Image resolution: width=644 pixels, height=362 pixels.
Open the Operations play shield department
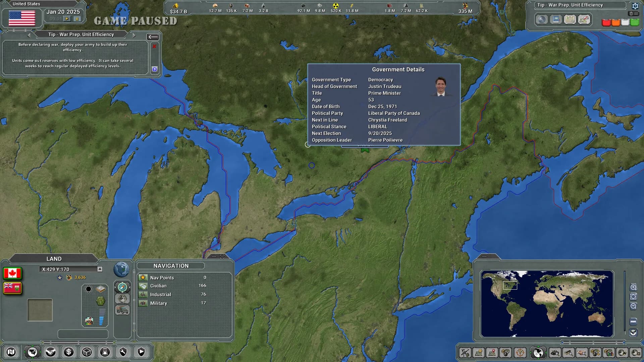(141, 352)
